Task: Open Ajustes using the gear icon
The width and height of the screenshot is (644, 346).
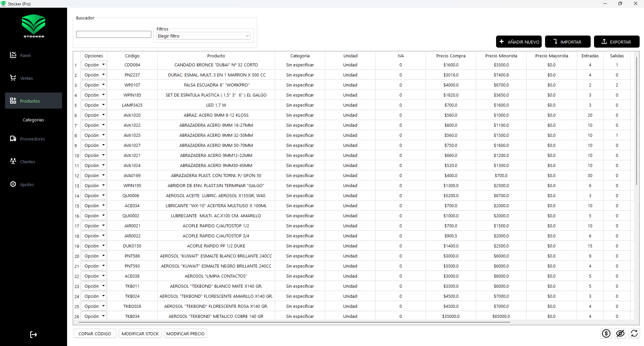Action: point(13,184)
